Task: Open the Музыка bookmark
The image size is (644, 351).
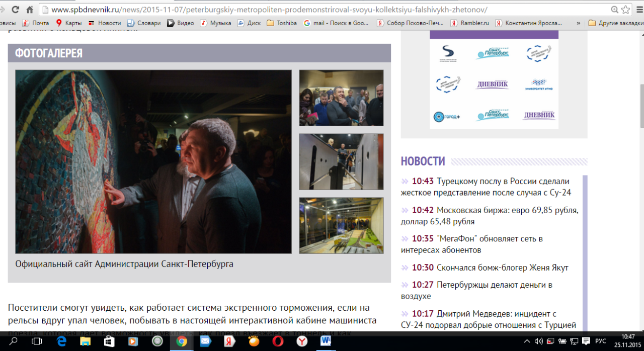Action: 215,23
